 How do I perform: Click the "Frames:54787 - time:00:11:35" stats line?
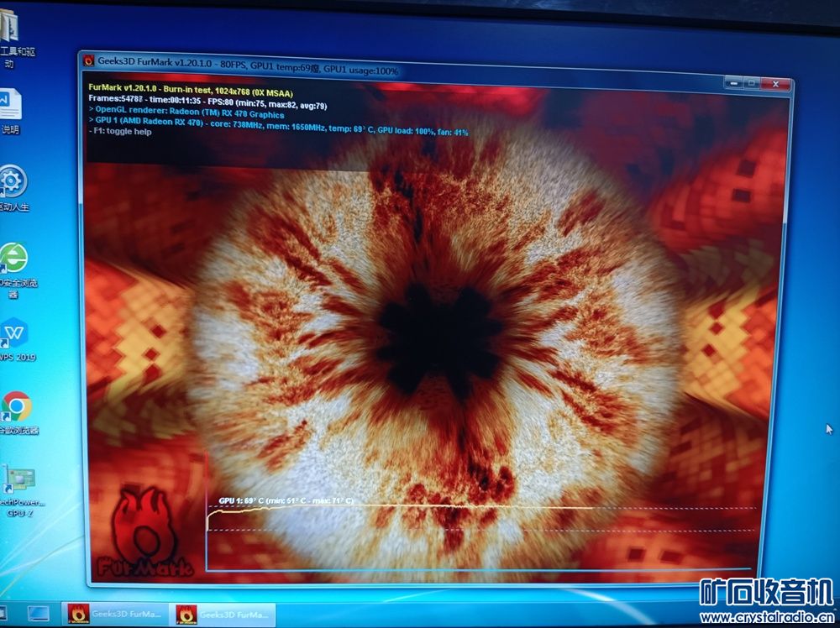pos(207,102)
